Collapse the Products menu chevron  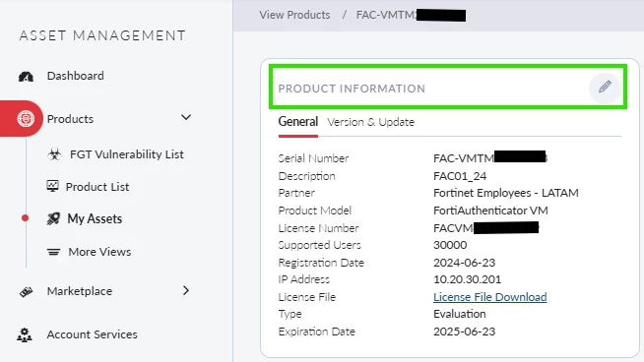186,118
